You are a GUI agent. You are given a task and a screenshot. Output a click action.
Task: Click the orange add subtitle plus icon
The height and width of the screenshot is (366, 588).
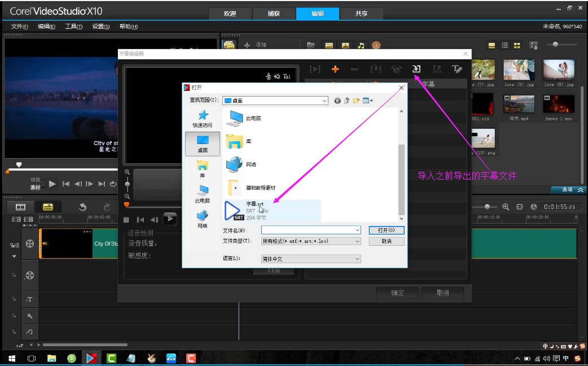click(335, 69)
